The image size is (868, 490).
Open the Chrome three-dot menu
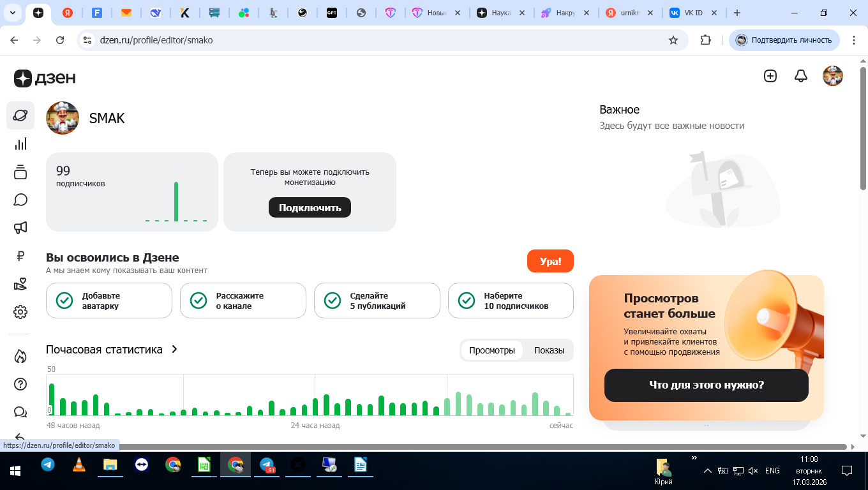coord(853,40)
